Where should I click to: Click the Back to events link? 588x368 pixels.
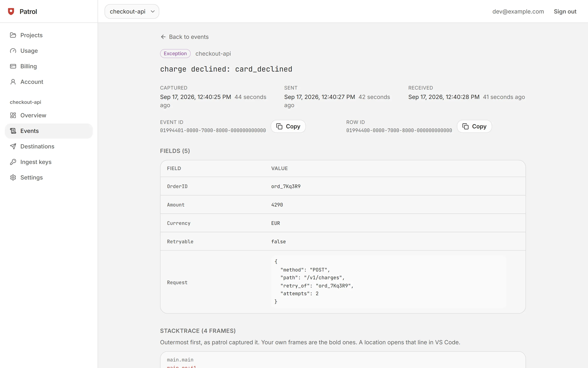point(185,37)
